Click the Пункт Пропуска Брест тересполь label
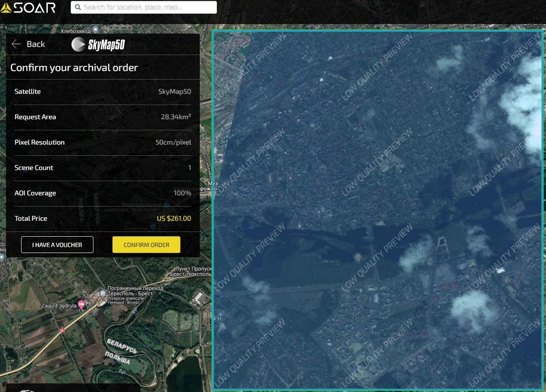The image size is (546, 392). point(190,271)
